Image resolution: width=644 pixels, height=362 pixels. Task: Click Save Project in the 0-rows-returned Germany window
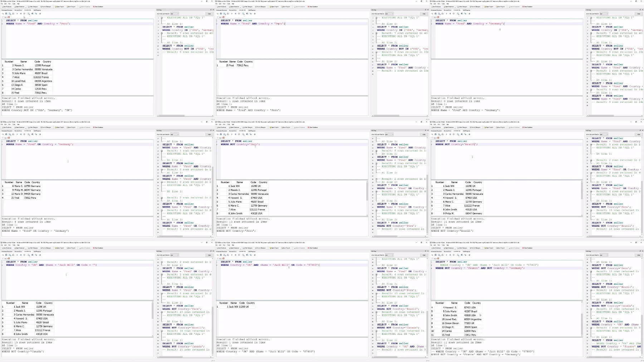(x=500, y=6)
